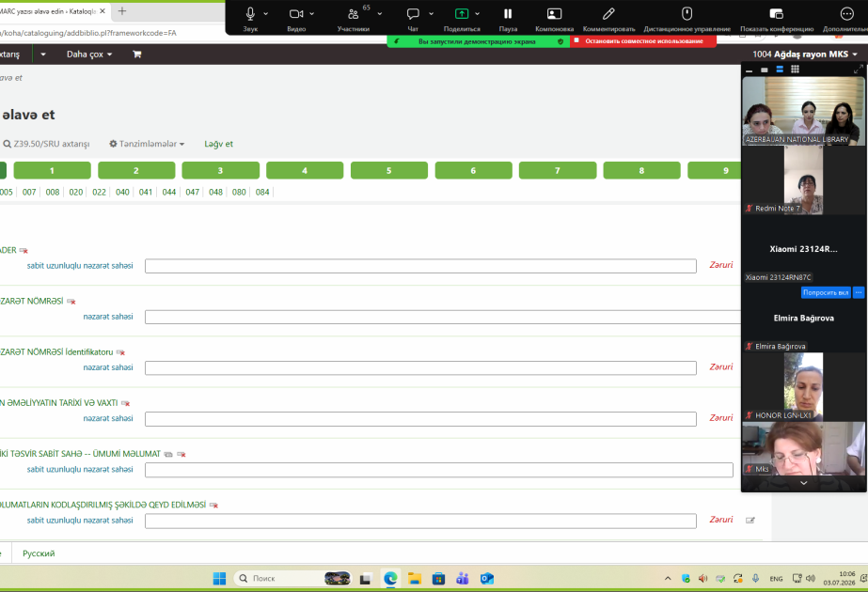Switch to green tab 8
The image size is (868, 592).
point(641,170)
